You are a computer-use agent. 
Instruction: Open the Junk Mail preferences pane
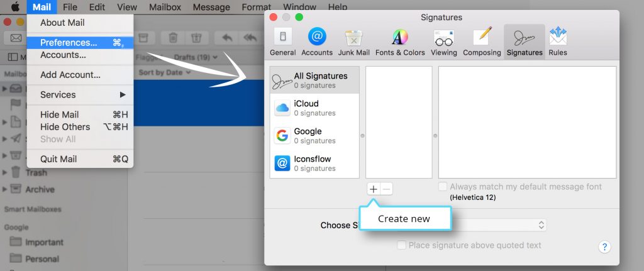(353, 42)
